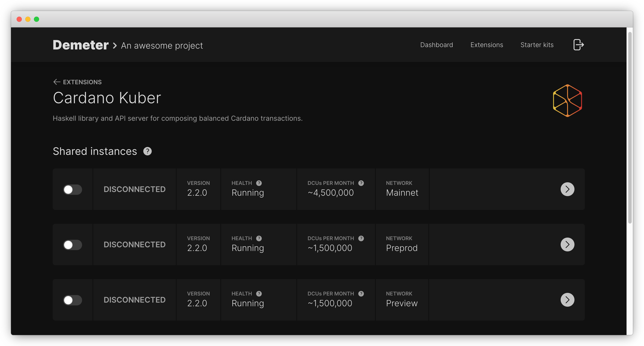Screen dimensions: 644x346
Task: Click the 'Cardano Kuber' title
Action: point(107,98)
